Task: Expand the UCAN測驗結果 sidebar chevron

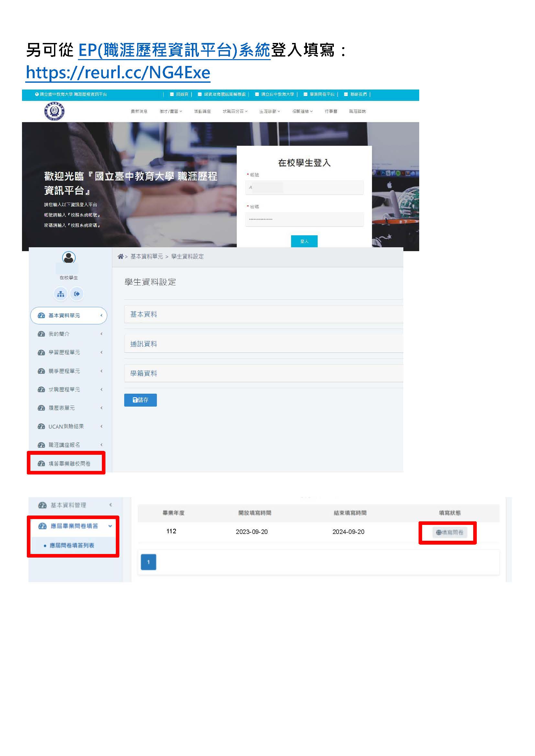Action: tap(102, 426)
